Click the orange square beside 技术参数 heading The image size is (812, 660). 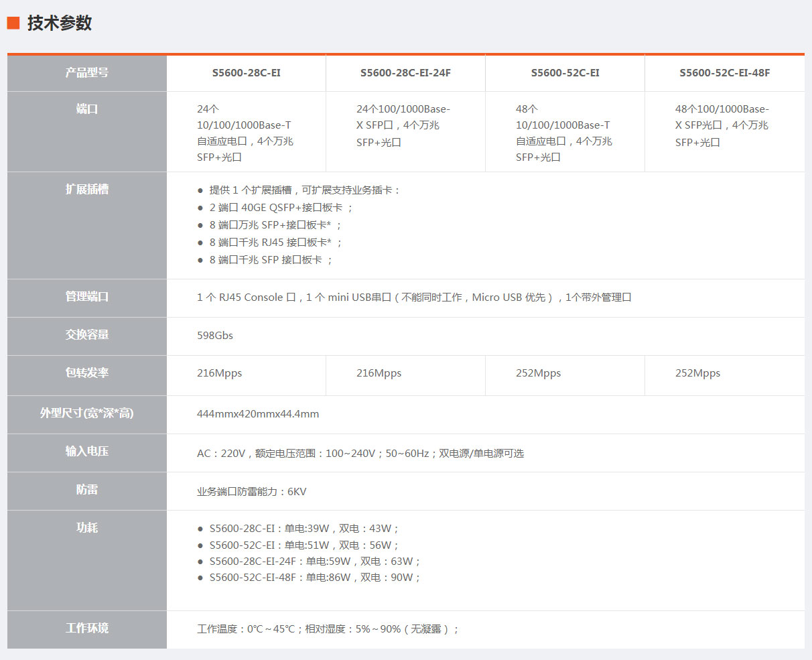coord(13,23)
